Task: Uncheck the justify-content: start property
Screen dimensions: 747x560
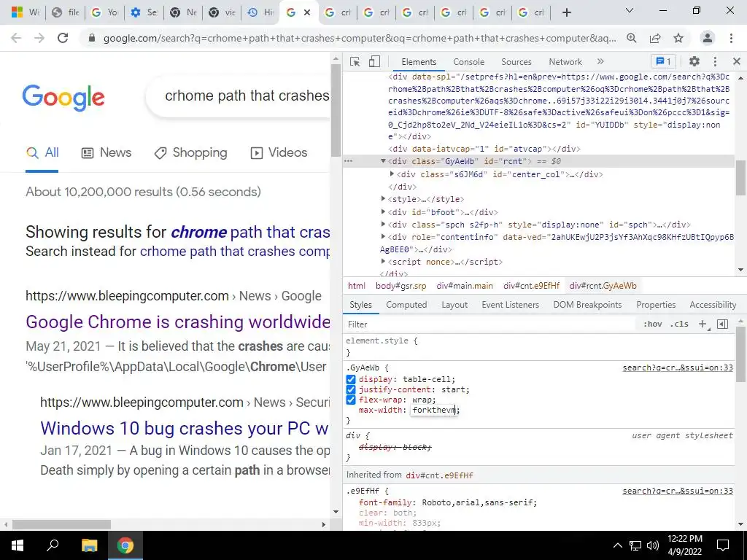Action: click(351, 389)
